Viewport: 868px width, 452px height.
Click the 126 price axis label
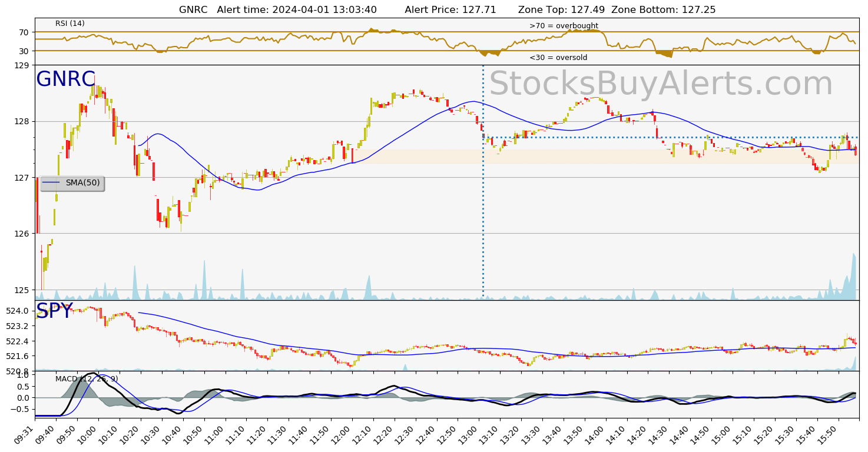[x=21, y=234]
